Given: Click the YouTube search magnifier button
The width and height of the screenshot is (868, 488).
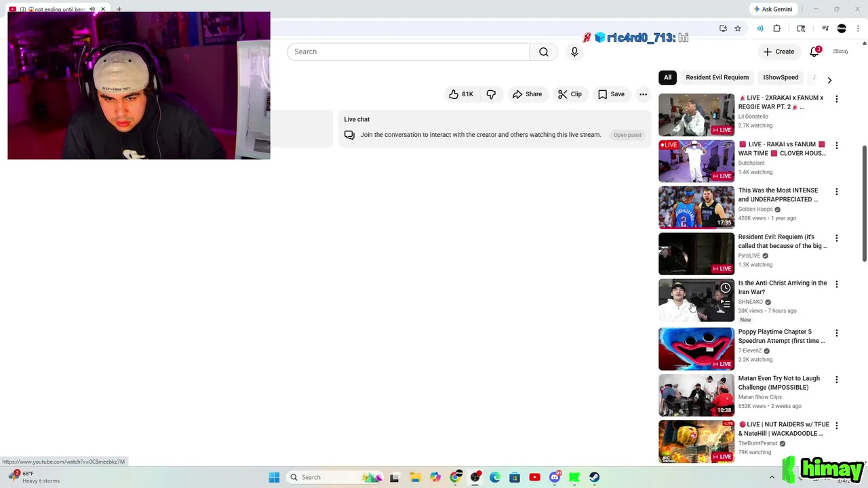Looking at the screenshot, I should pyautogui.click(x=544, y=52).
